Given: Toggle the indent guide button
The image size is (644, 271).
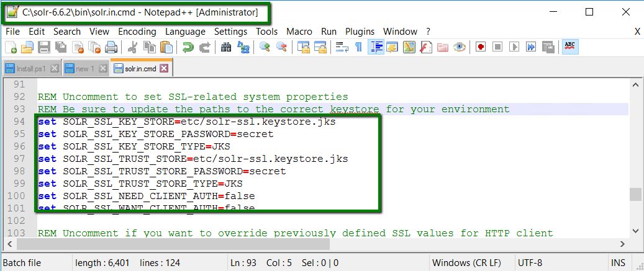Looking at the screenshot, I should pyautogui.click(x=376, y=47).
